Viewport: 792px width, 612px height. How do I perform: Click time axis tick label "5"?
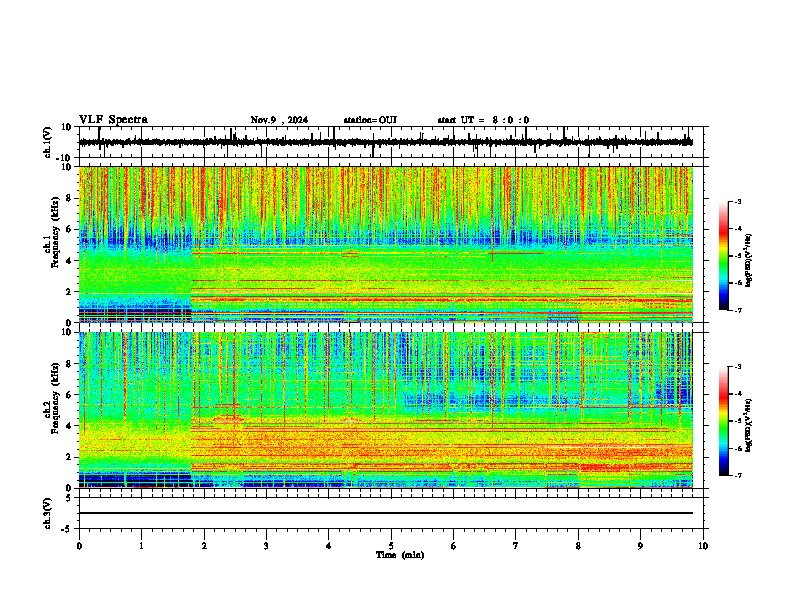(391, 546)
